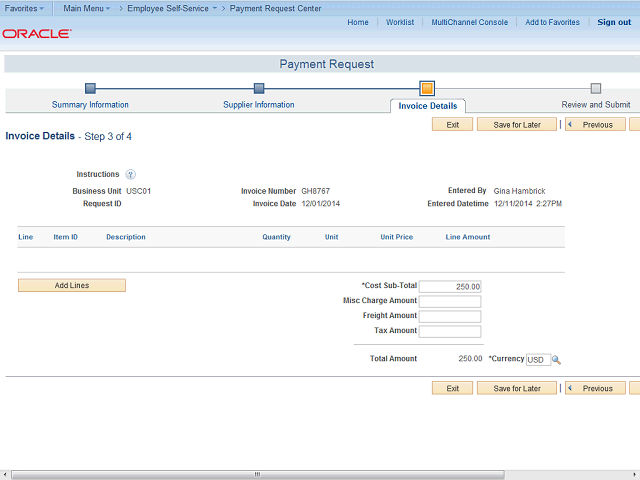The height and width of the screenshot is (480, 640).
Task: Click the Line Amount column header
Action: 468,237
